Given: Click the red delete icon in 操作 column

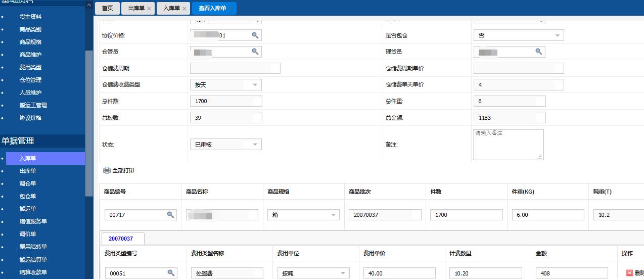Looking at the screenshot, I should point(629,273).
